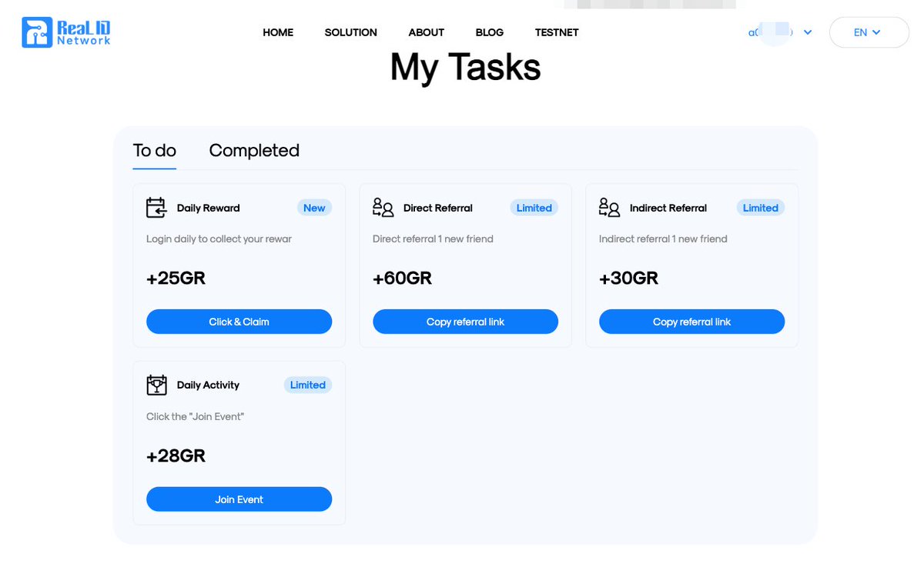
Task: Click the Limited badge on Daily Activity
Action: click(307, 385)
